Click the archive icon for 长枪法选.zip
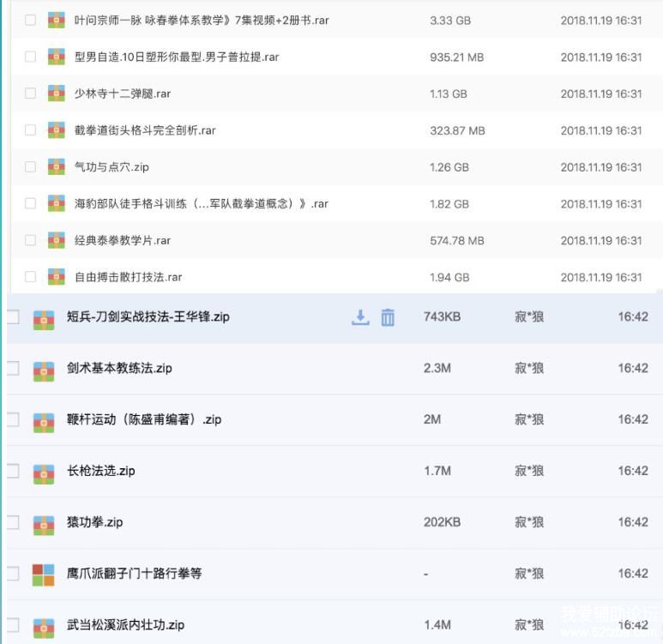Image resolution: width=663 pixels, height=644 pixels. tap(43, 472)
